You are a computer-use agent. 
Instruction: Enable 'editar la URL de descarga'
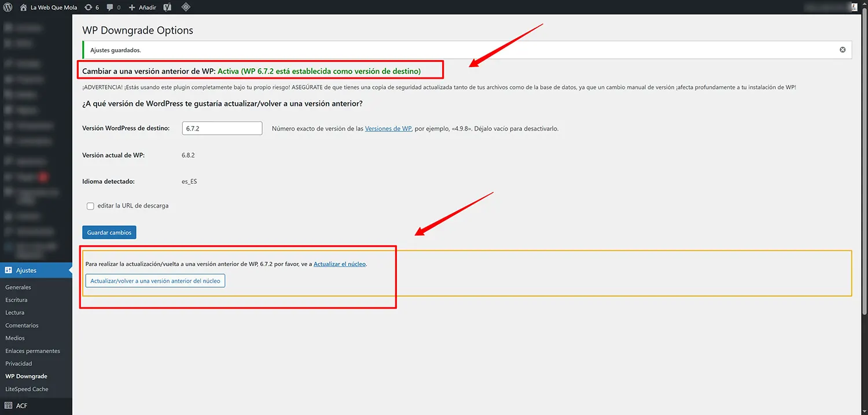(90, 206)
